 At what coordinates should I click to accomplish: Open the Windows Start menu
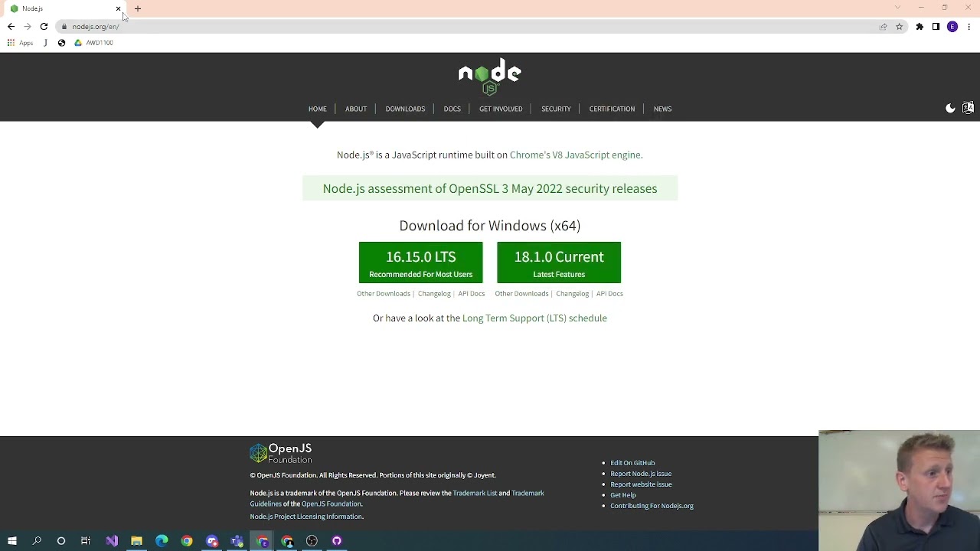[x=12, y=541]
